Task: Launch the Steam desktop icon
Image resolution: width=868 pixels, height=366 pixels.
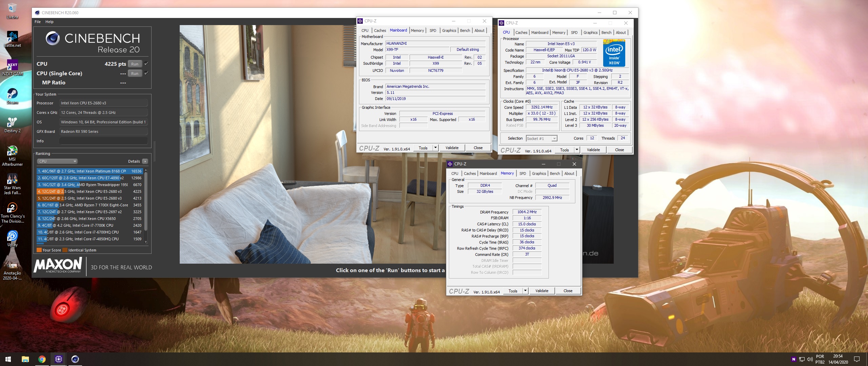Action: (12, 96)
